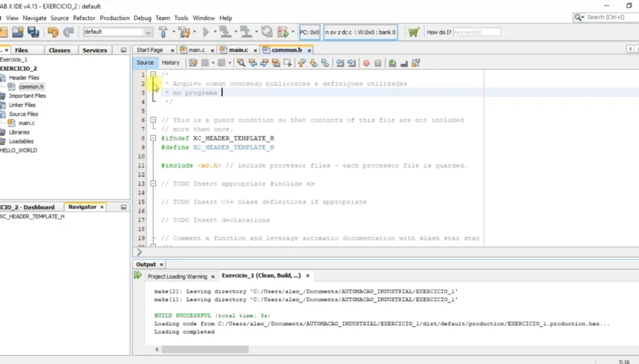Collapse comment fold at line 1

(x=153, y=74)
